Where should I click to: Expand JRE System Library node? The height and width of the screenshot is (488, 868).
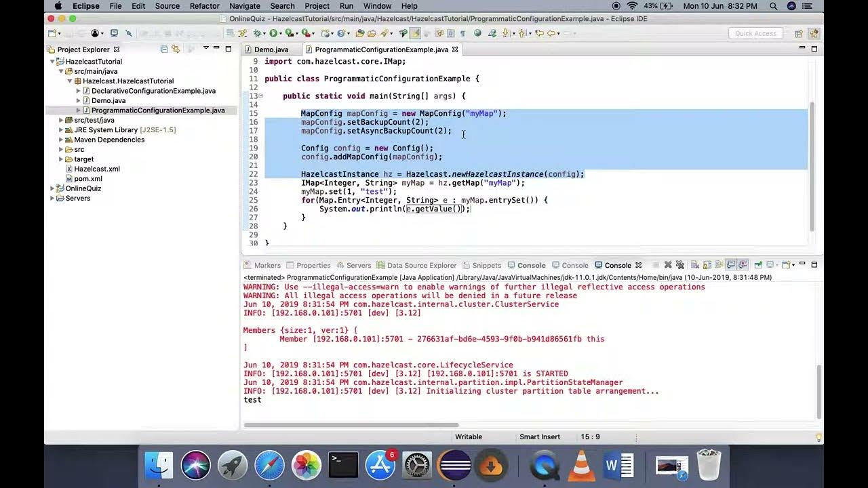(x=61, y=129)
